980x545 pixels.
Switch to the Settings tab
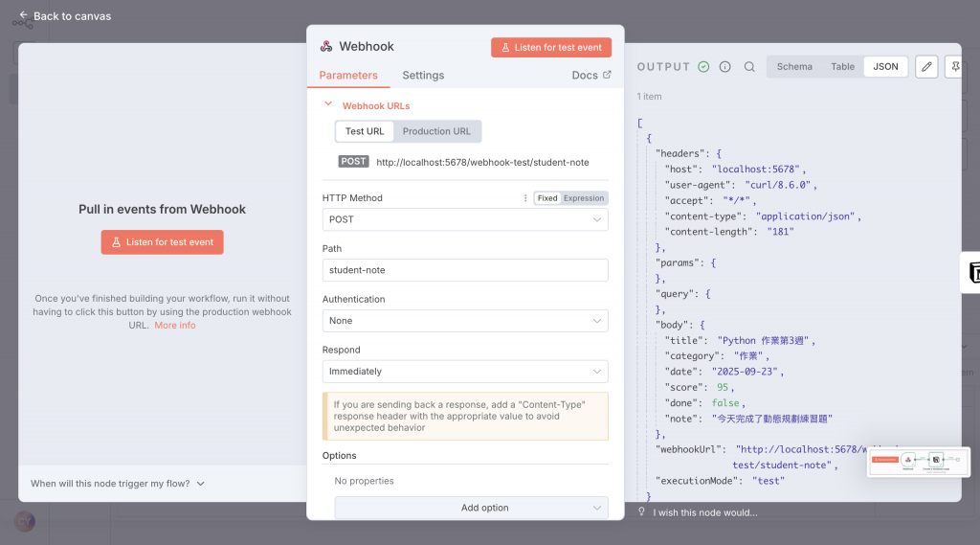(423, 75)
